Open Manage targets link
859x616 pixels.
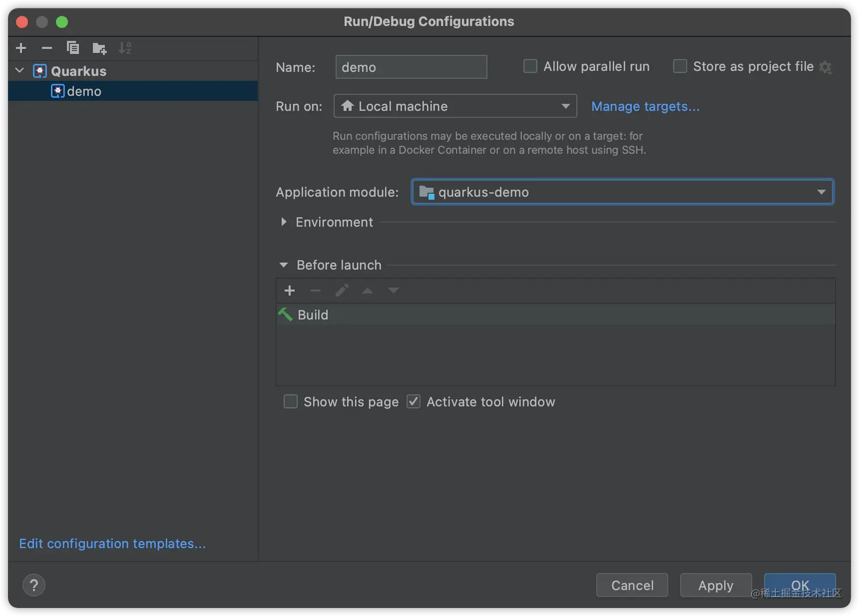click(645, 106)
